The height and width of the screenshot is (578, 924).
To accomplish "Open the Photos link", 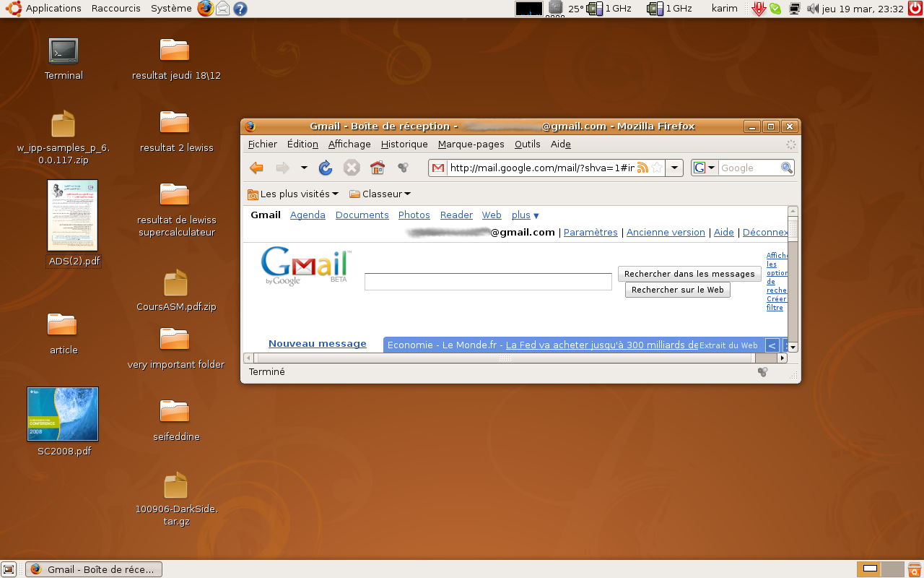I will click(414, 215).
